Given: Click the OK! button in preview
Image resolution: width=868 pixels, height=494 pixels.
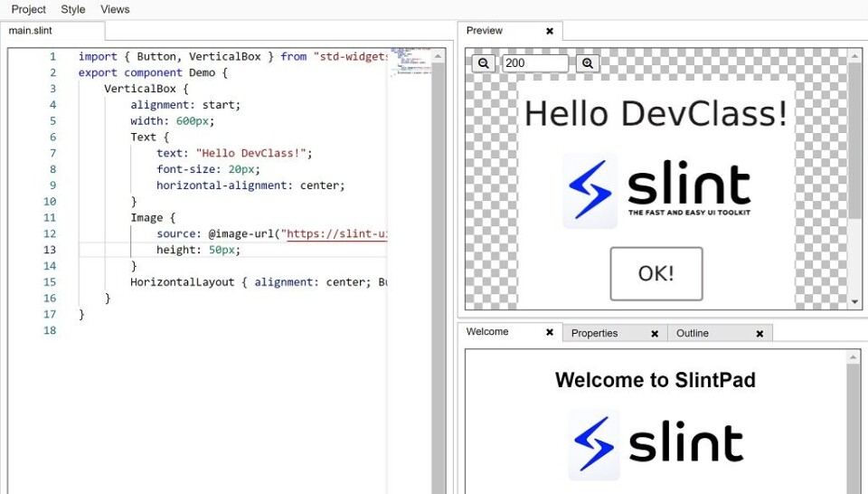Looking at the screenshot, I should pyautogui.click(x=656, y=273).
